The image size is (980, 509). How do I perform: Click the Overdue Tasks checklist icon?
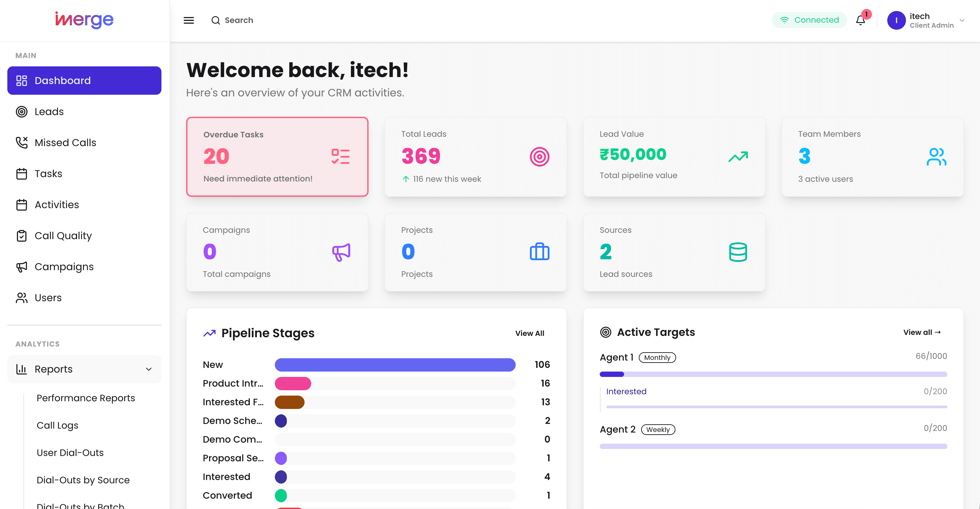[341, 156]
